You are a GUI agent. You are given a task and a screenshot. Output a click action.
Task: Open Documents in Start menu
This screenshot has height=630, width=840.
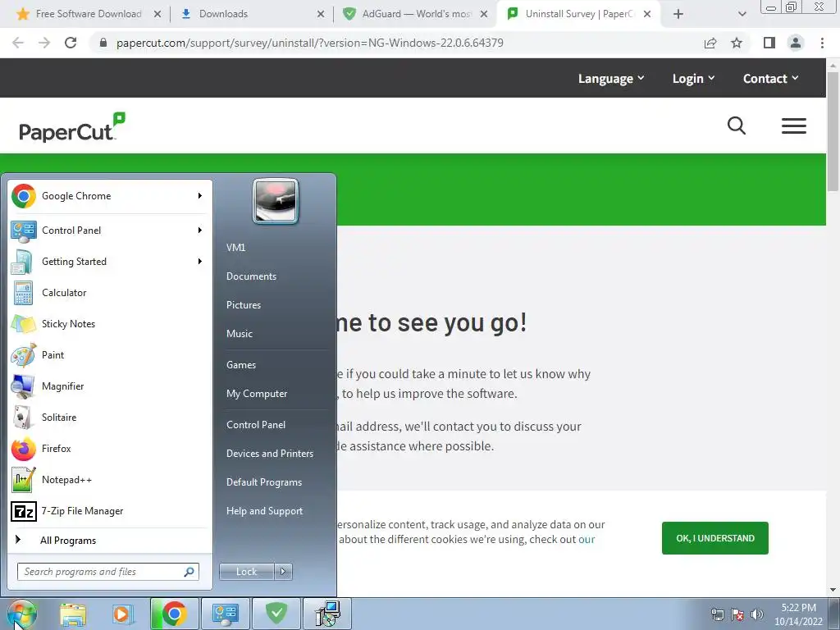251,276
